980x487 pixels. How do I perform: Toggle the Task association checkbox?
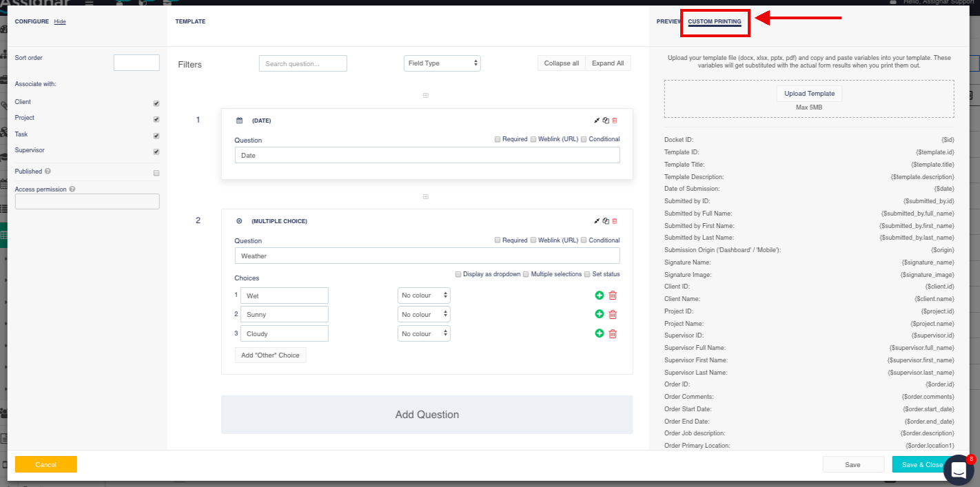click(156, 136)
